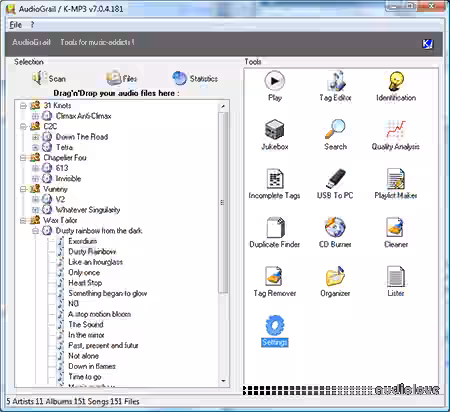
Task: Expand the Down The Road album
Action: pyautogui.click(x=35, y=137)
